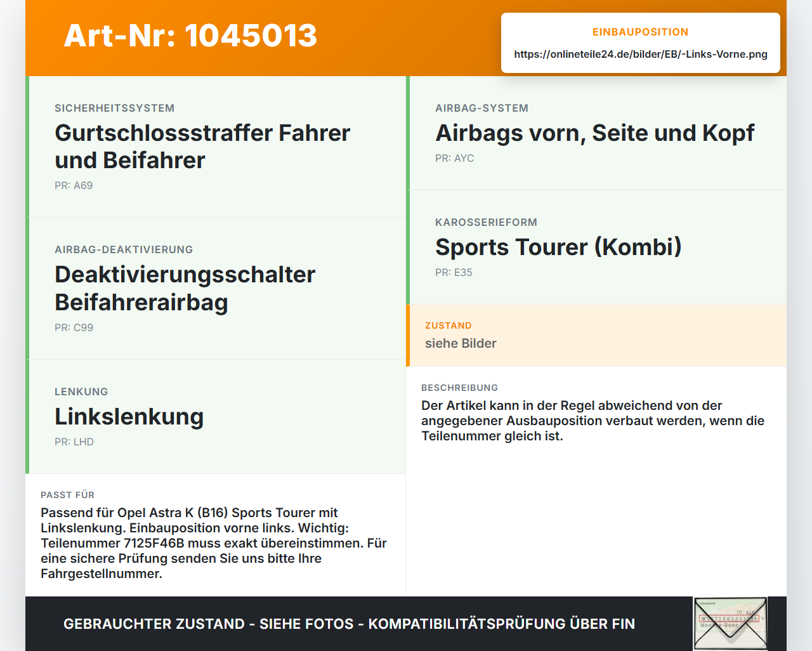The width and height of the screenshot is (812, 651).
Task: Click the BESCHREIBUNG label
Action: pos(460,388)
